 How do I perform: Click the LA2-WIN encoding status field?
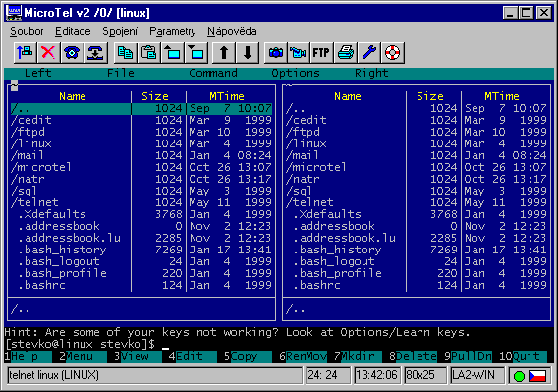pyautogui.click(x=477, y=375)
